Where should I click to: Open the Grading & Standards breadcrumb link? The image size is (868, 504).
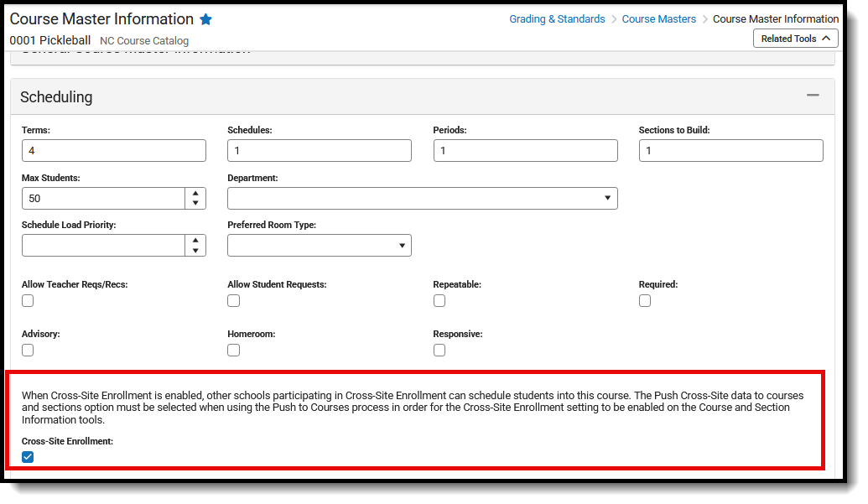click(x=557, y=18)
